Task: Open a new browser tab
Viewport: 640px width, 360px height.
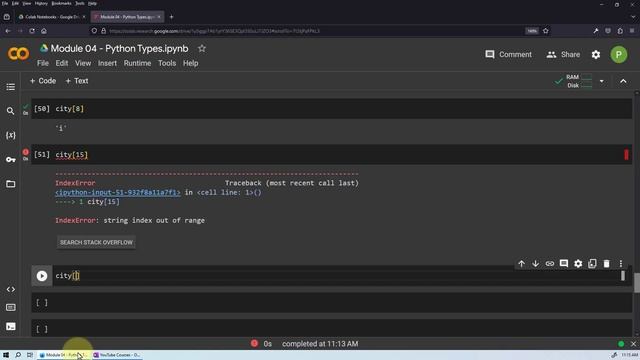Action: (x=171, y=17)
